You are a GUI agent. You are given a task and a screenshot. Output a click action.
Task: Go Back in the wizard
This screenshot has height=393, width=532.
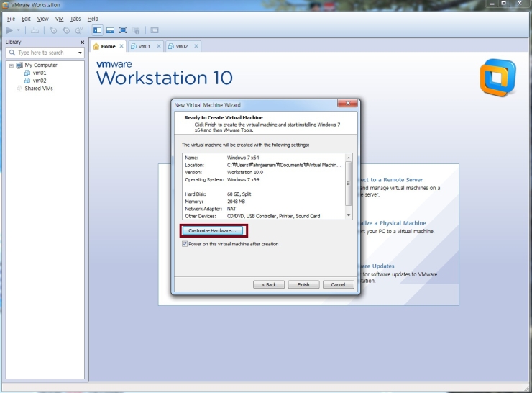click(269, 284)
